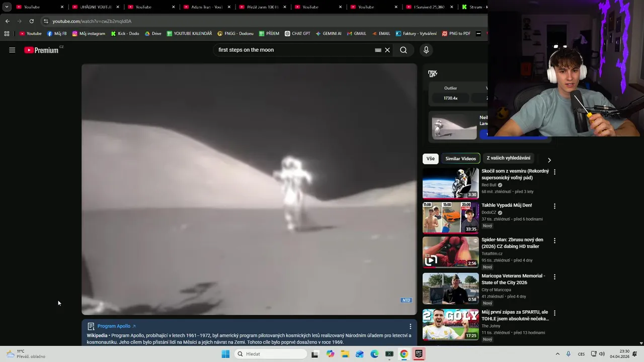Screen dimensions: 644x362
Task: Show more filter chips with right chevron
Action: pyautogui.click(x=549, y=160)
